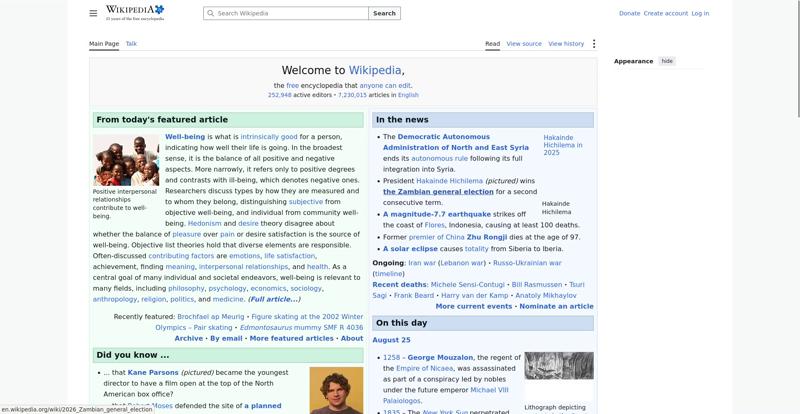The height and width of the screenshot is (414, 800).
Task: Open the Empire of Nicaea link
Action: tap(424, 369)
